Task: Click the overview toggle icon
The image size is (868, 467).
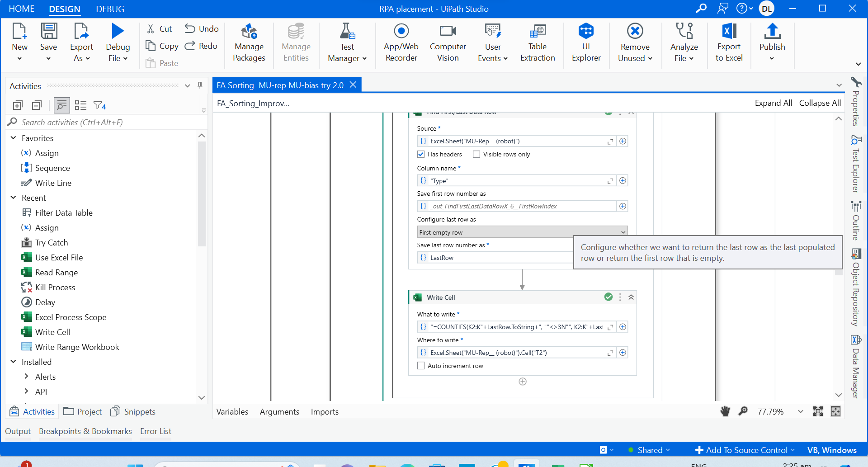Action: click(835, 411)
